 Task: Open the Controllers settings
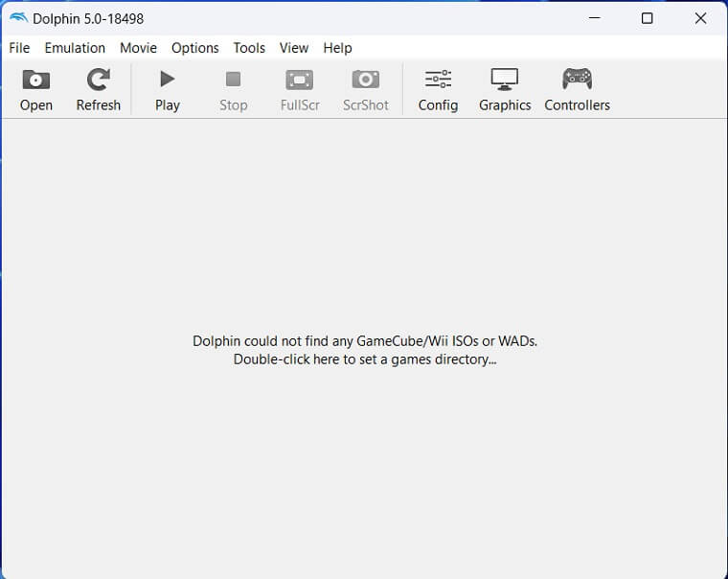tap(577, 90)
